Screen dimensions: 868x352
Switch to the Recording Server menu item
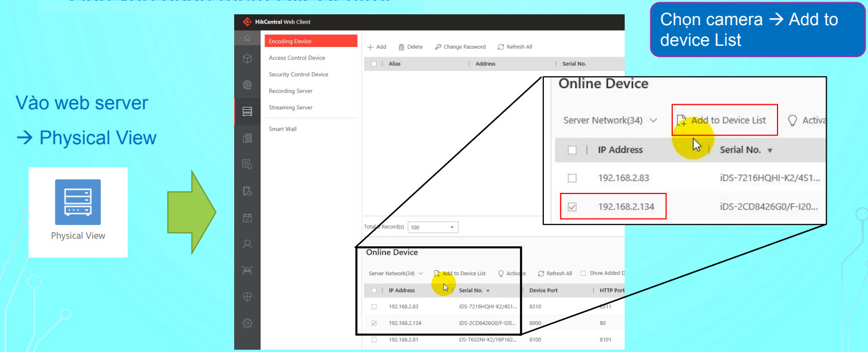click(290, 91)
